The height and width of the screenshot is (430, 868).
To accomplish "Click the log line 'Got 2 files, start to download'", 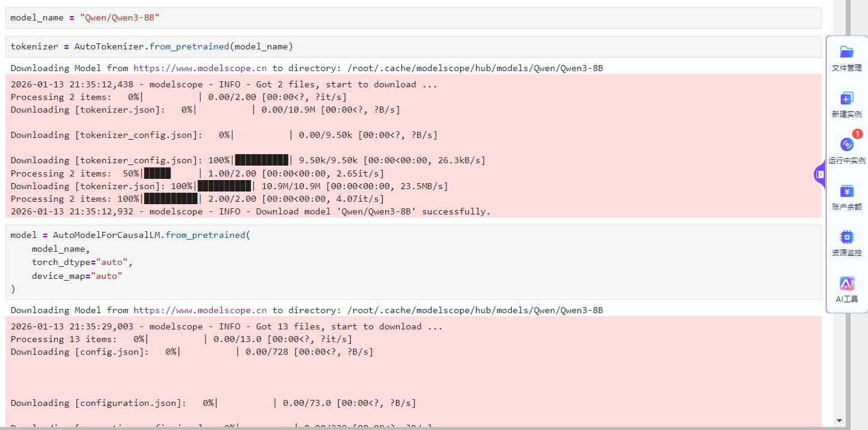I will (224, 84).
